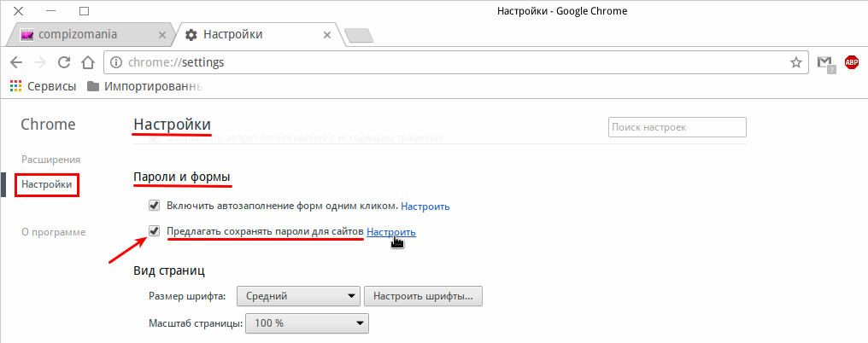Focus the Поиск настроек search field
Screen dimensions: 868x343
pyautogui.click(x=677, y=127)
